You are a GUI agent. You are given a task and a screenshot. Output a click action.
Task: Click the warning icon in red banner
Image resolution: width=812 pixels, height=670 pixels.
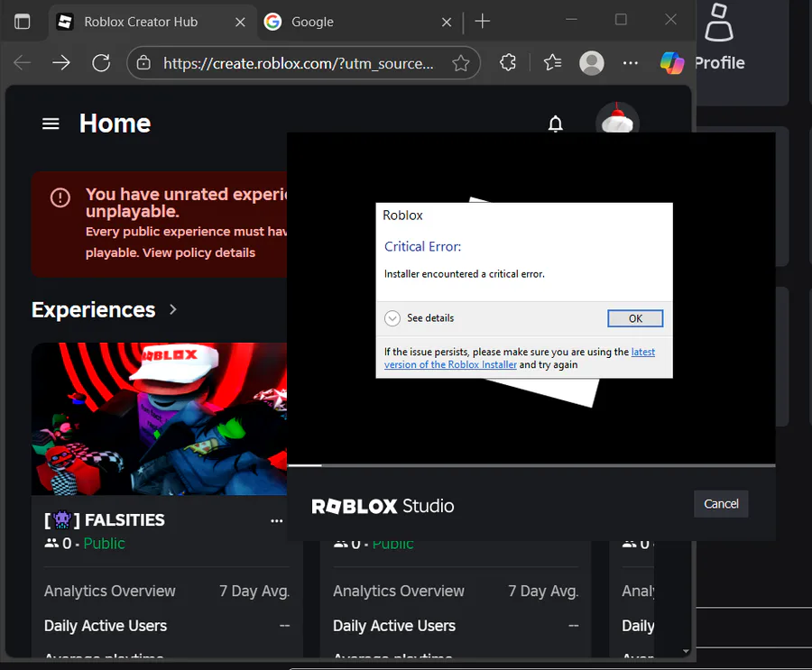click(x=60, y=197)
